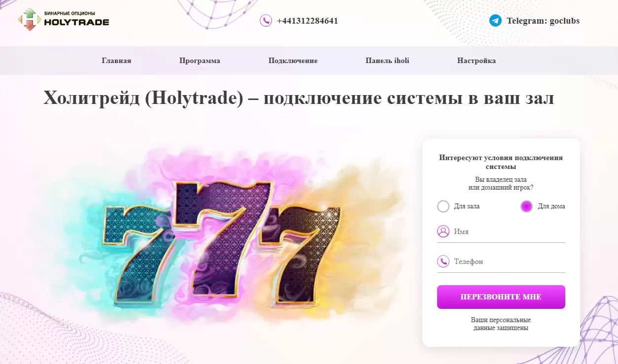Click the user icon beside Имя field
Viewport: 618px width, 364px height.
[x=443, y=232]
